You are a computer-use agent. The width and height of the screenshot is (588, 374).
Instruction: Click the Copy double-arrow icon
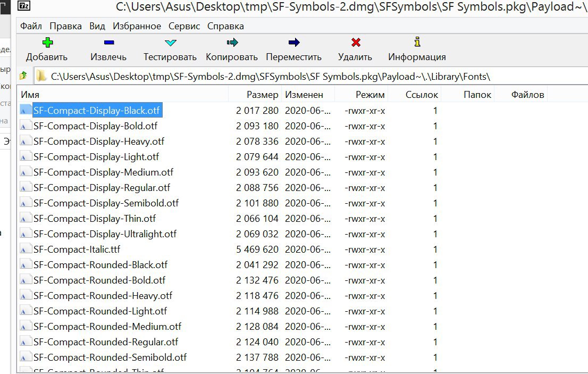pos(232,43)
